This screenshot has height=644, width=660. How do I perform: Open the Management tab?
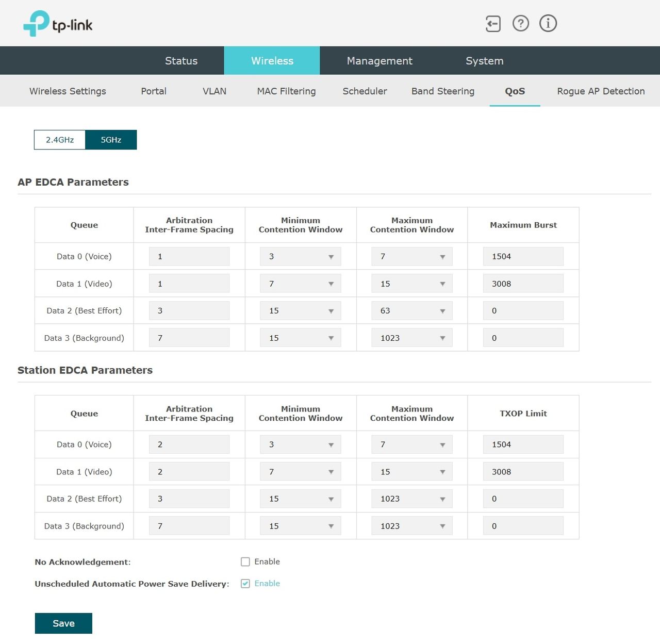coord(379,61)
